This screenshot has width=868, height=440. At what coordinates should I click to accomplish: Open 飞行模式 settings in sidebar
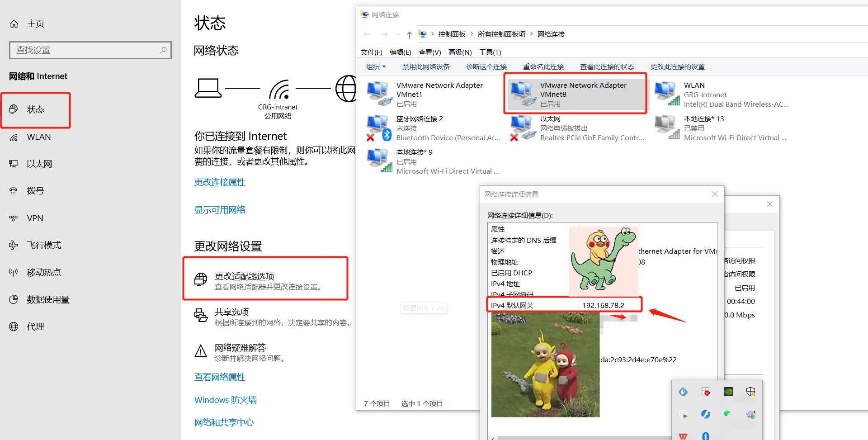tap(35, 245)
